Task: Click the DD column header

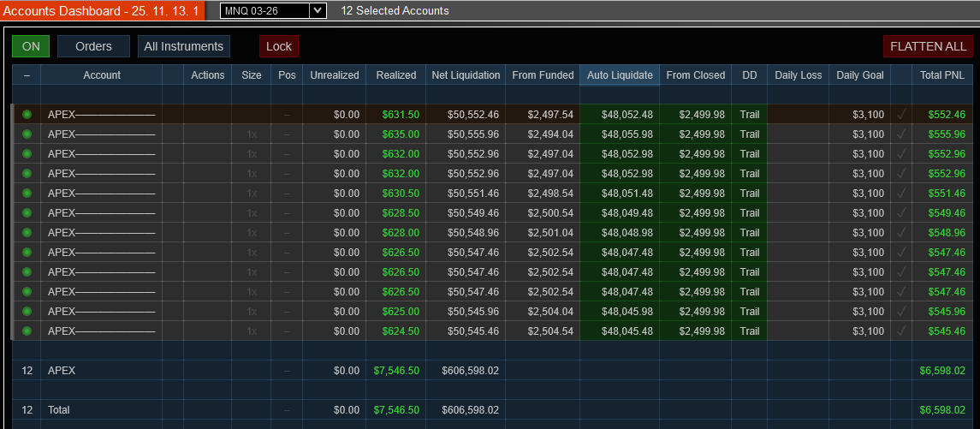Action: (x=750, y=75)
